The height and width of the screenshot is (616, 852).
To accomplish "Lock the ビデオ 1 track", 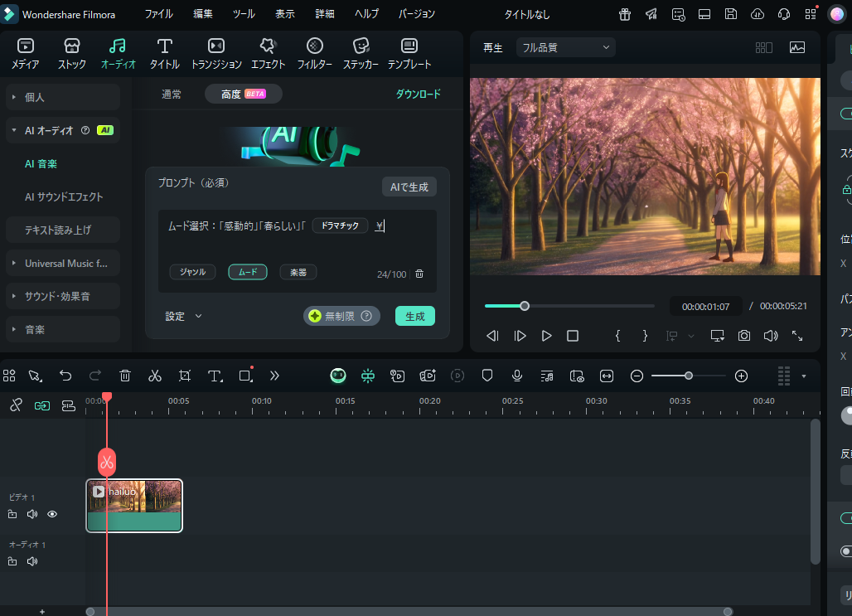I will point(12,514).
